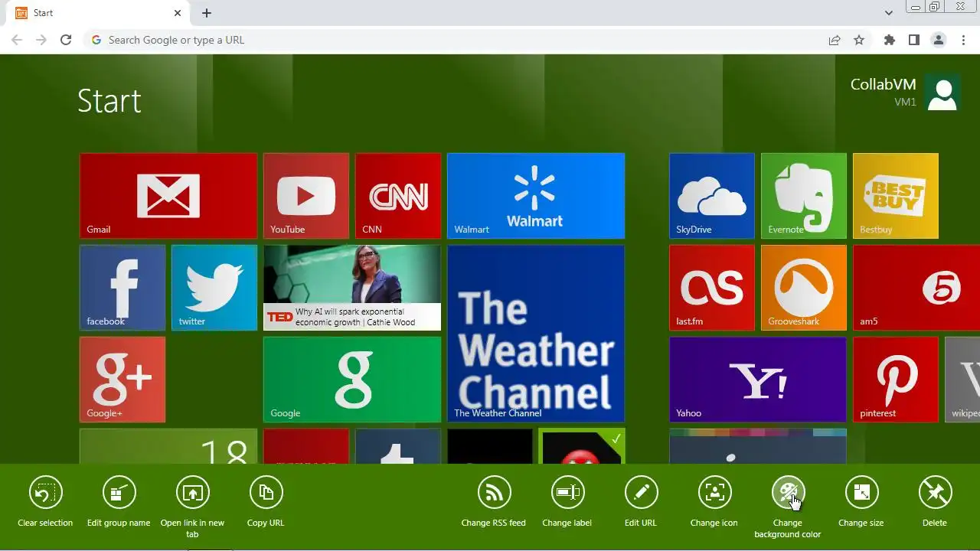Open the Change icon option

tap(714, 493)
